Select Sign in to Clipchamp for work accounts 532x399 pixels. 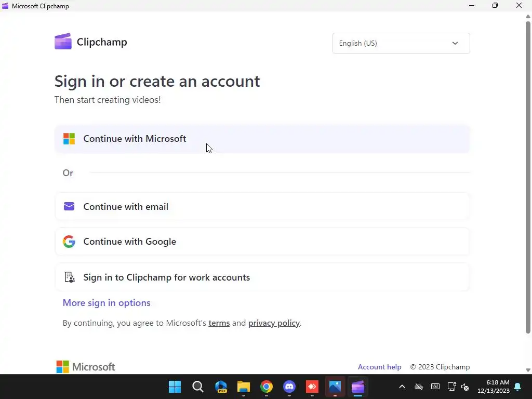(262, 277)
